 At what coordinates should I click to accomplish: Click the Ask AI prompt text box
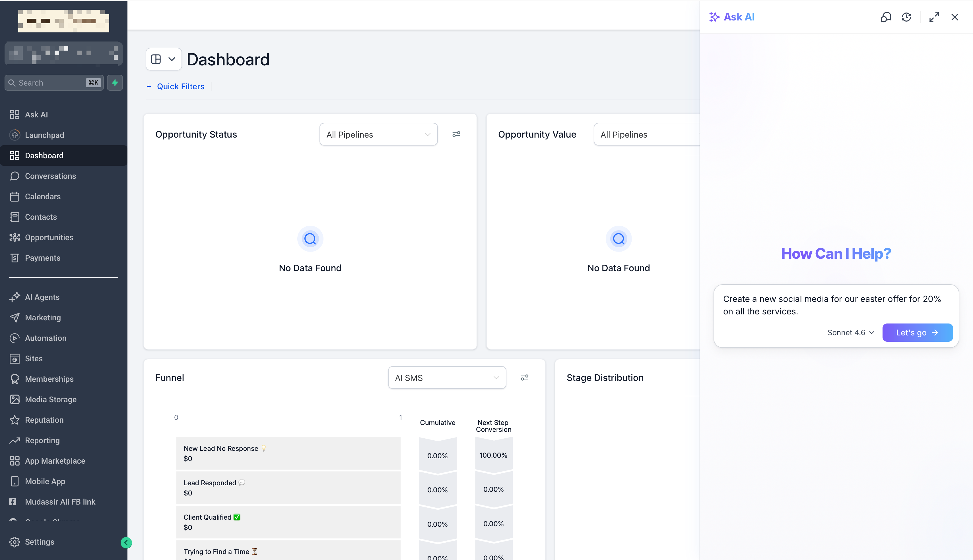(835, 305)
